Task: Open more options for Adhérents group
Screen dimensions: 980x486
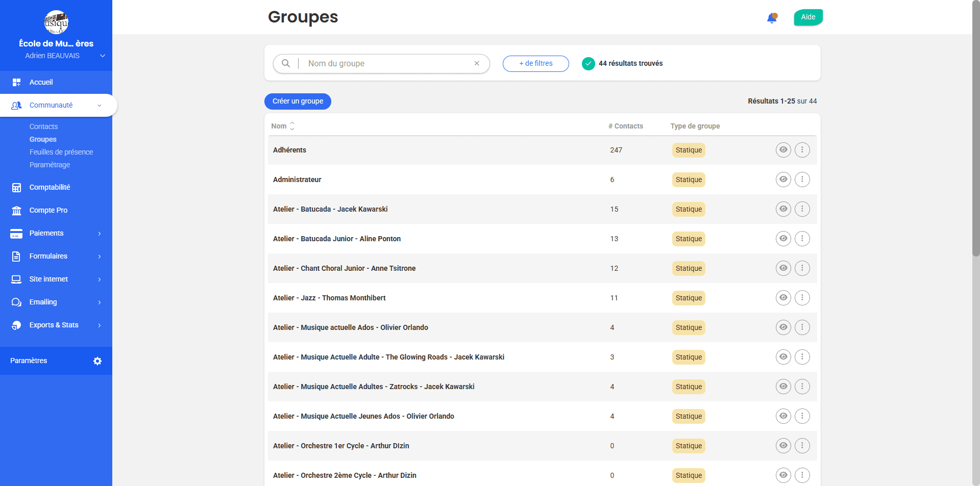Action: click(802, 150)
